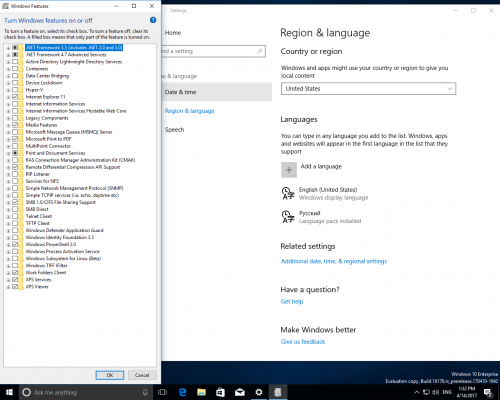Click the taskbar clock and date
The height and width of the screenshot is (400, 500).
coord(466,392)
